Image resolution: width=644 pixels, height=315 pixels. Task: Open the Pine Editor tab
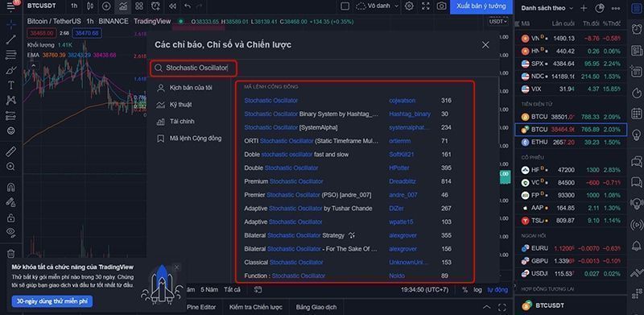(201, 307)
